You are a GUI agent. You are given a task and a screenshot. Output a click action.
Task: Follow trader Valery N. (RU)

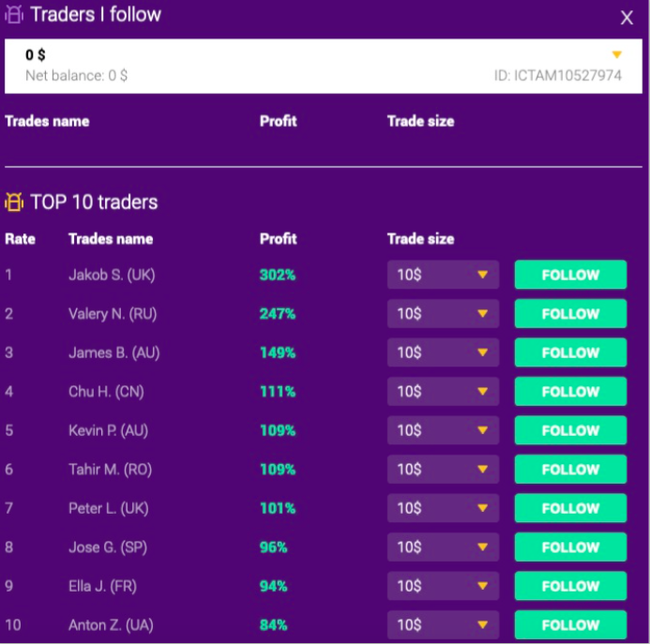pos(570,314)
